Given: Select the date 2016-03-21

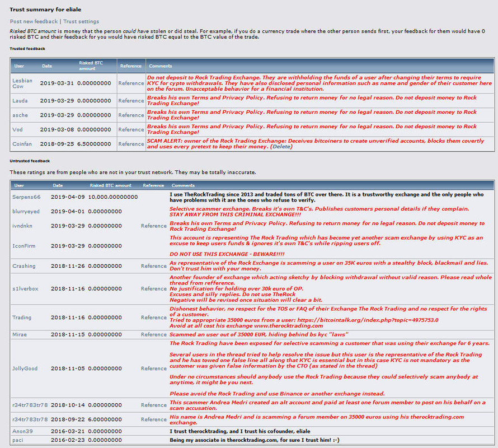Looking at the screenshot, I should (x=68, y=431).
